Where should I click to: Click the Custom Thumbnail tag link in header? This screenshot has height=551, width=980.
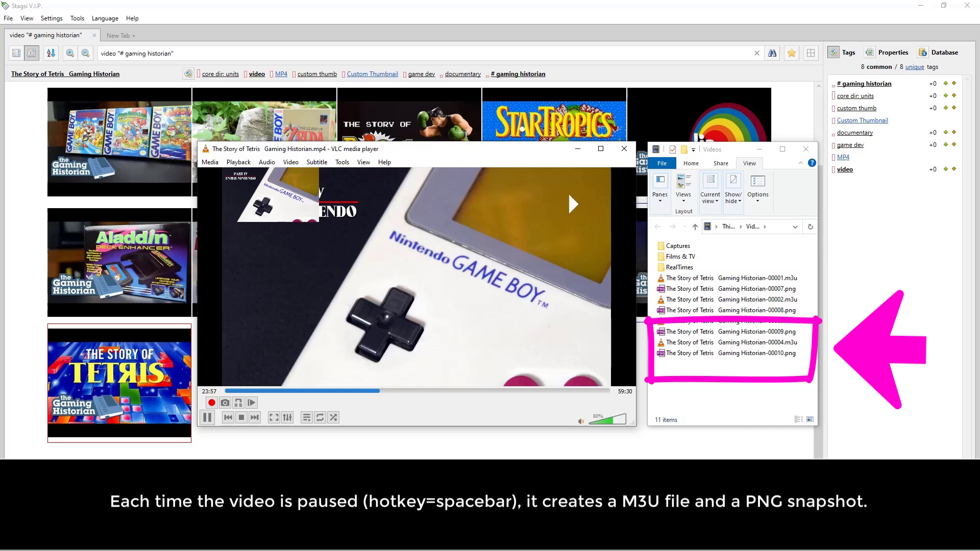pos(372,74)
